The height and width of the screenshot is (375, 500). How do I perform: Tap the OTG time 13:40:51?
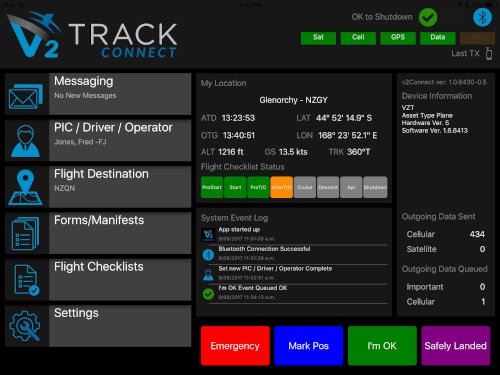(x=239, y=135)
